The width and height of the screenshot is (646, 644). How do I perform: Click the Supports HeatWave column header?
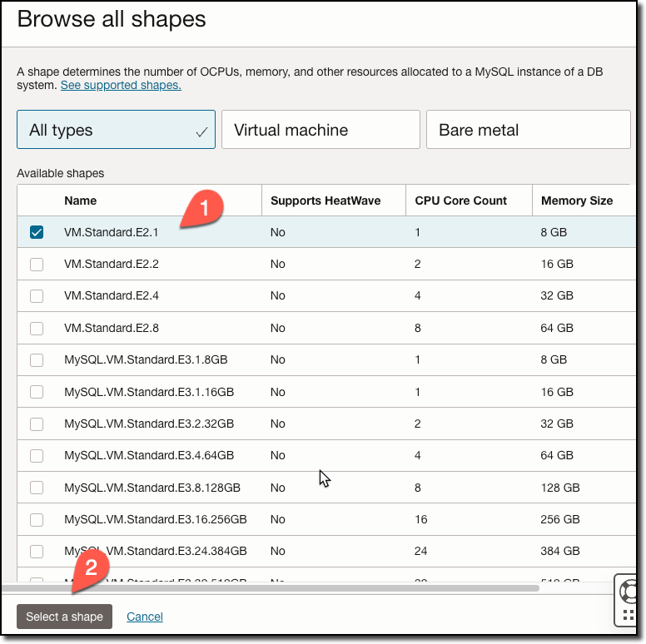(325, 201)
